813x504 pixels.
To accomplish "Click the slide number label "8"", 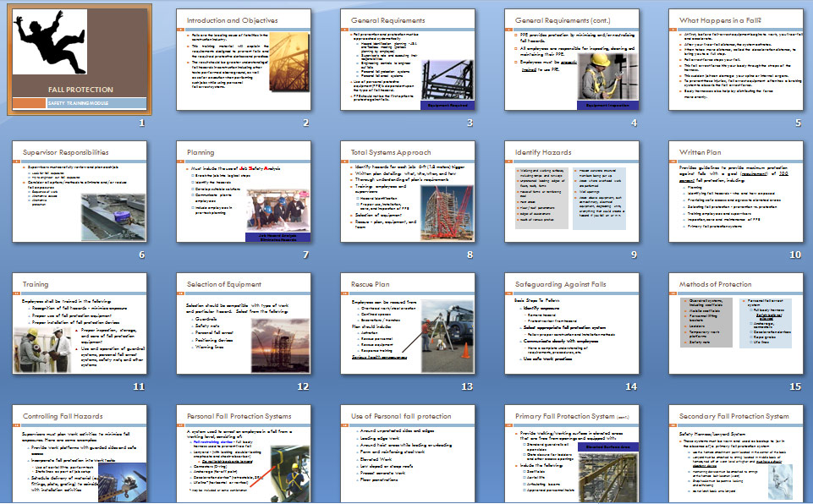I will click(x=470, y=255).
